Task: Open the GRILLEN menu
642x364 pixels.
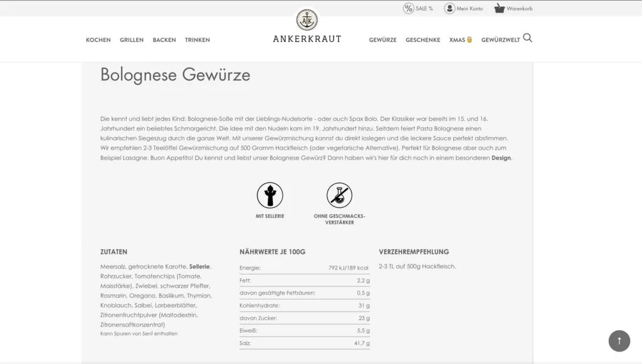Action: pos(132,39)
